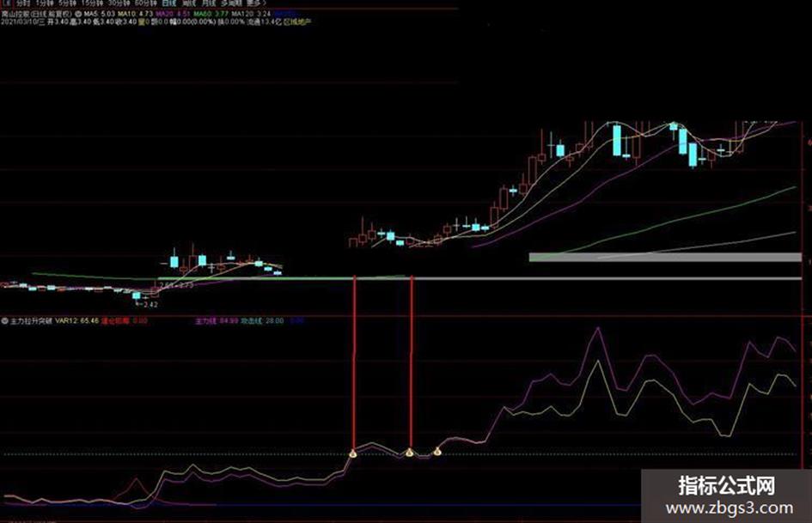Click the settings circle icon beside stock name
Image resolution: width=812 pixels, height=523 pixels.
tap(77, 14)
